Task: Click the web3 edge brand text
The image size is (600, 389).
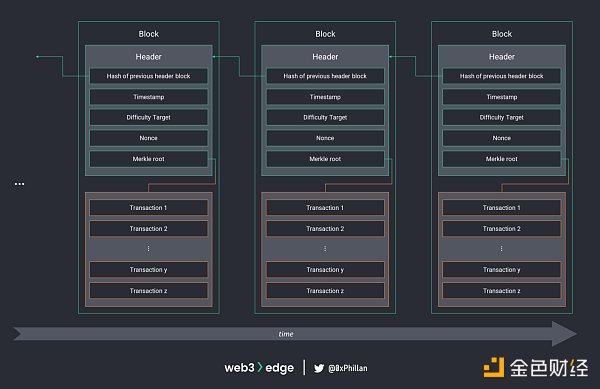Action: (259, 368)
